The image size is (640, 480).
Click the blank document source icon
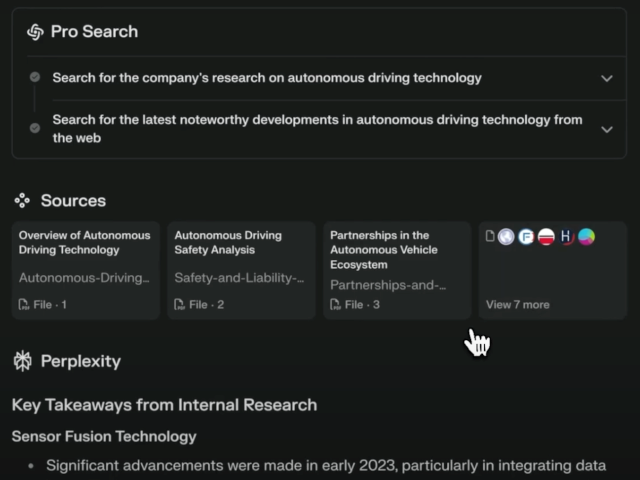490,236
